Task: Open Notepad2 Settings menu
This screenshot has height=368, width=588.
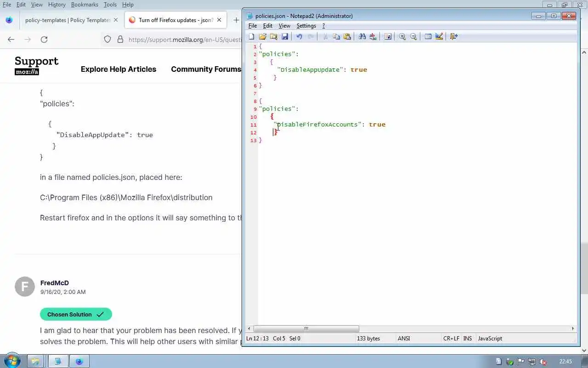Action: 306,26
